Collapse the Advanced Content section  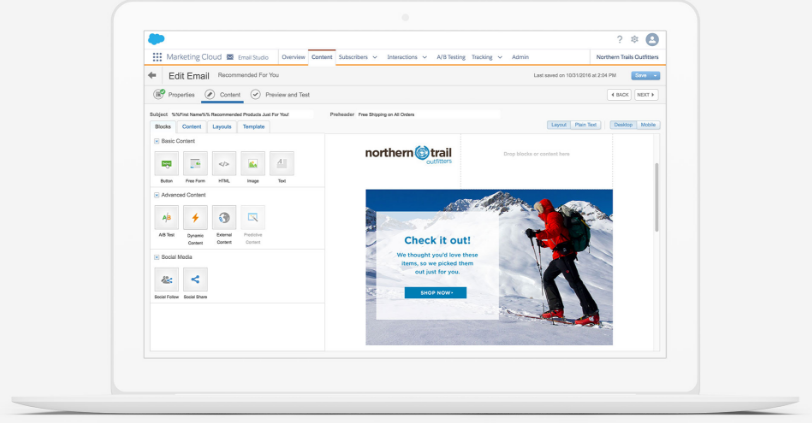155,194
